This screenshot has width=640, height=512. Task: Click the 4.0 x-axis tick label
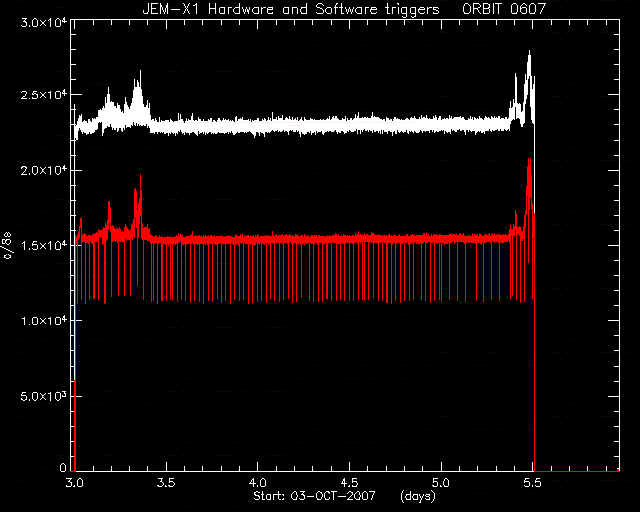tap(258, 483)
